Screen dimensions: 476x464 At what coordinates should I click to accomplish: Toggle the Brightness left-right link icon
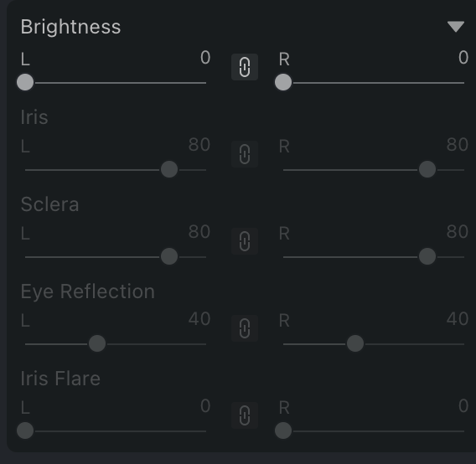click(245, 67)
